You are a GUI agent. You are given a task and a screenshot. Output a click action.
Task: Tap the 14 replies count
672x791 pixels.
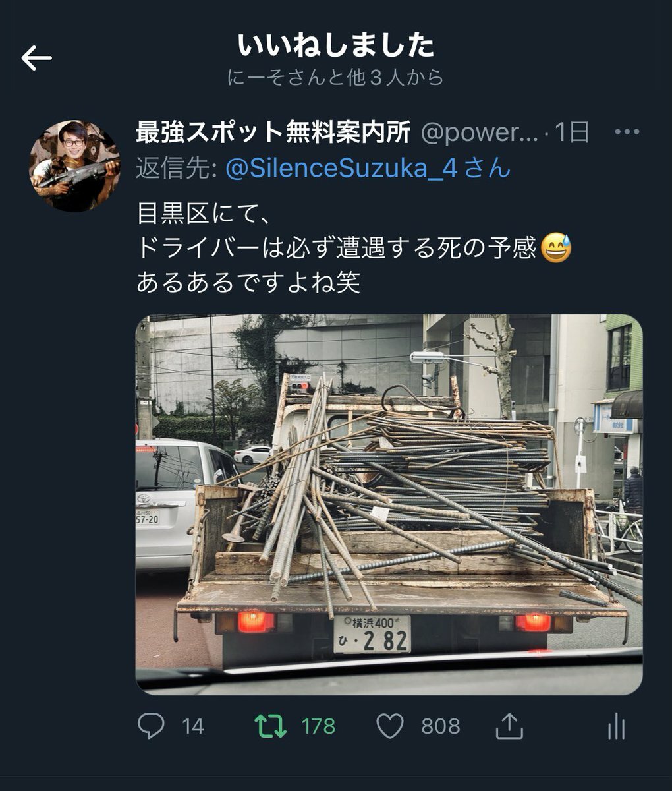point(193,726)
